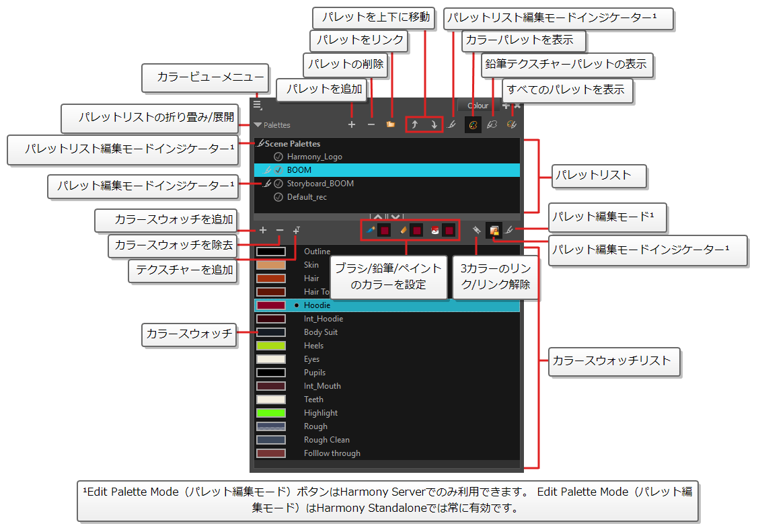The image size is (758, 532).
Task: Collapse the Palettes list triangle
Action: pos(258,125)
